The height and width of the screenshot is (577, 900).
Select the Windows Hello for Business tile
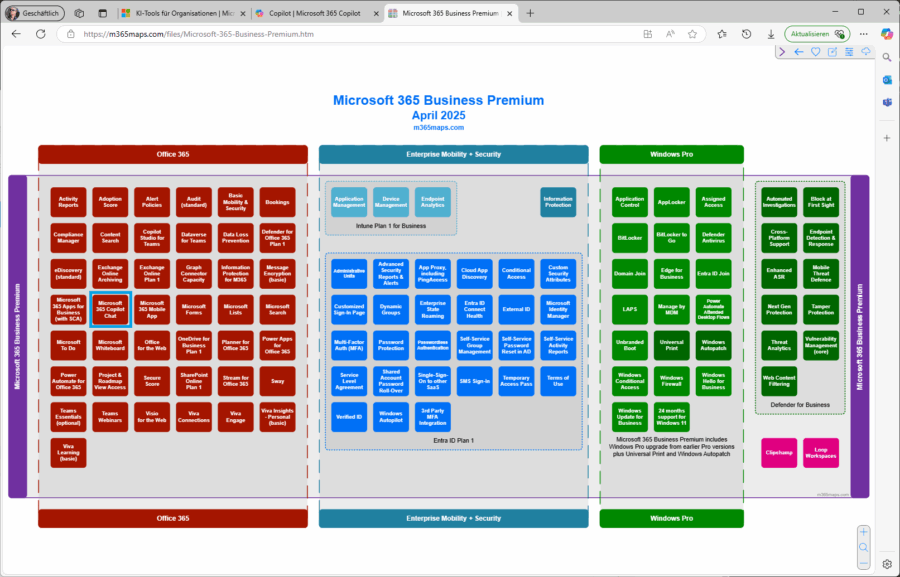coord(713,381)
